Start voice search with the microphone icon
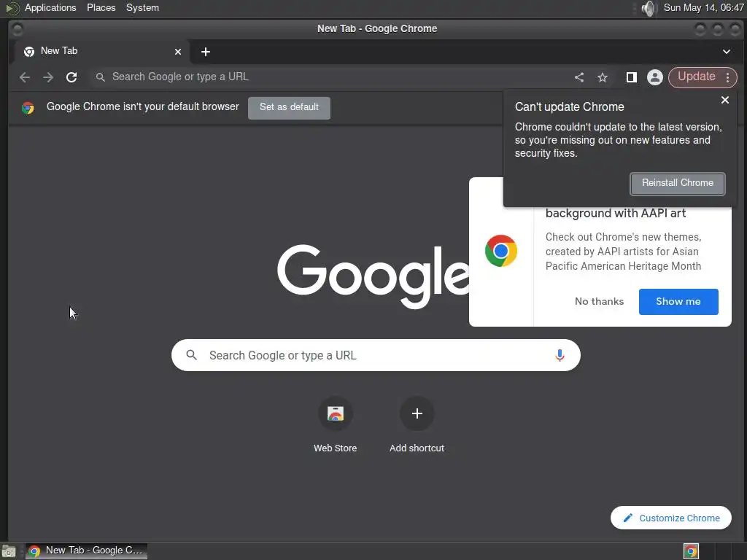The width and height of the screenshot is (747, 560). click(560, 355)
